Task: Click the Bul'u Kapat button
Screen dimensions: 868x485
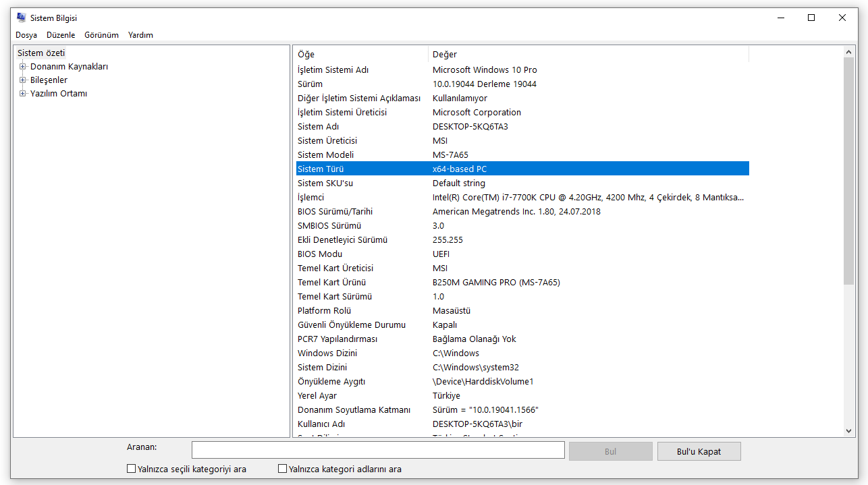Action: [699, 451]
